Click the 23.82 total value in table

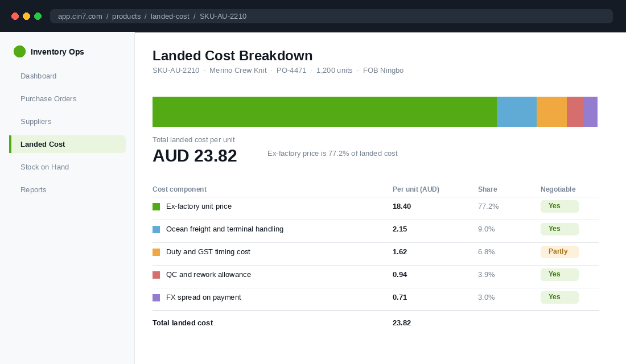point(402,323)
